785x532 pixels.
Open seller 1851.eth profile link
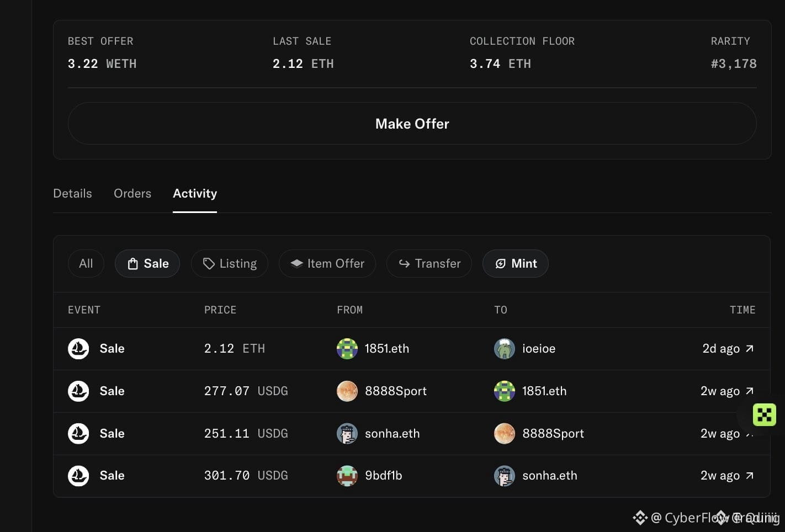point(387,349)
